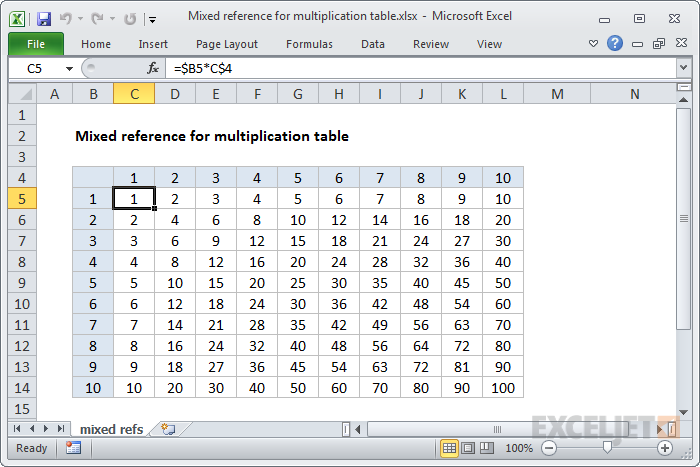The image size is (700, 467).
Task: Click the tab bar split handle
Action: (346, 429)
